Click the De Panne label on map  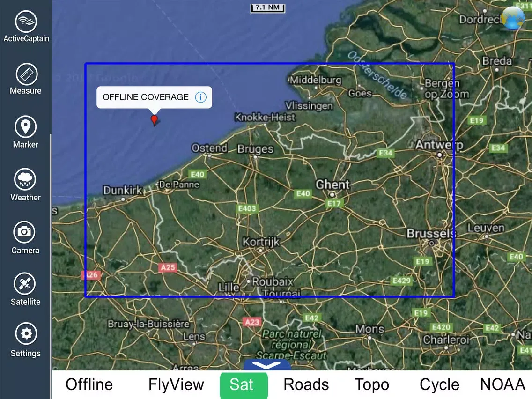(x=179, y=185)
